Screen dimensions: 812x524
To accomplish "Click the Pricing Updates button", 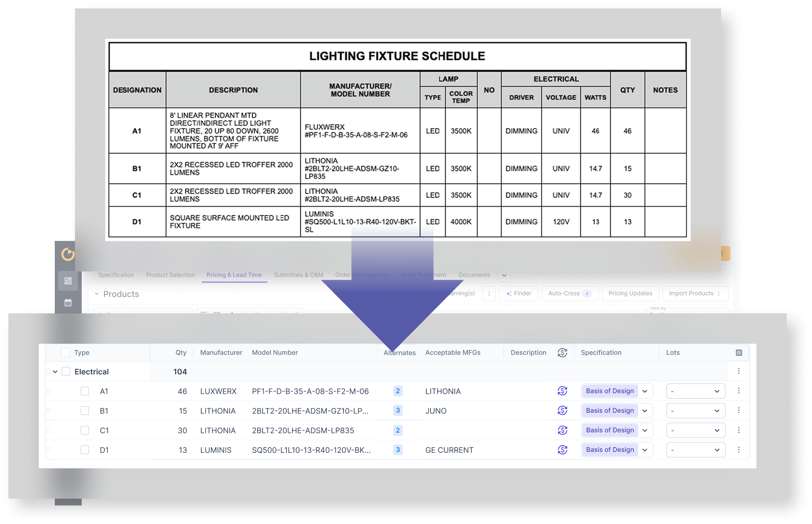I will pyautogui.click(x=630, y=293).
